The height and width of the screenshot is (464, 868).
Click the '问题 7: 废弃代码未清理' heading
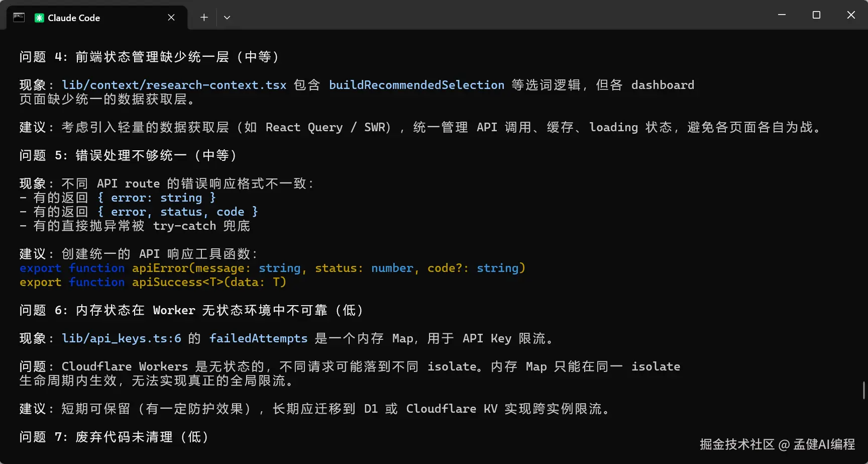tap(114, 437)
